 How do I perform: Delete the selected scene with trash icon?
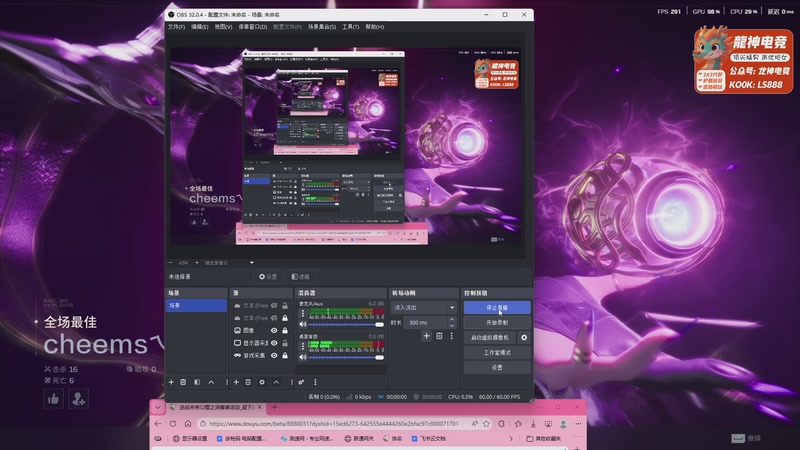(x=183, y=382)
